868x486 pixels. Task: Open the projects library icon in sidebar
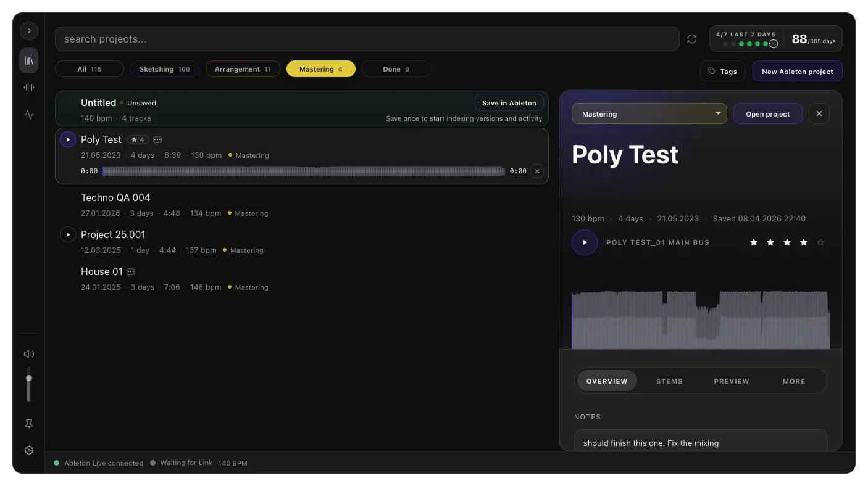pos(29,60)
